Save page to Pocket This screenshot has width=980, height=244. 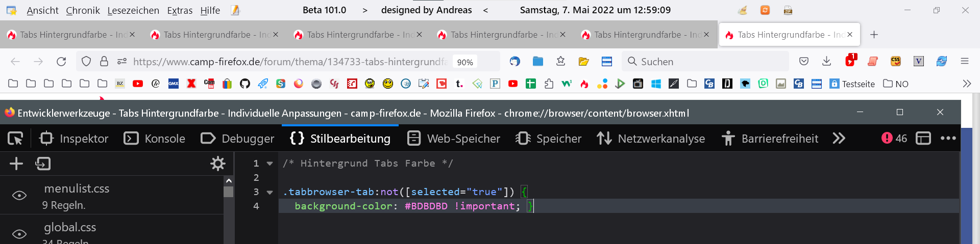tap(804, 62)
